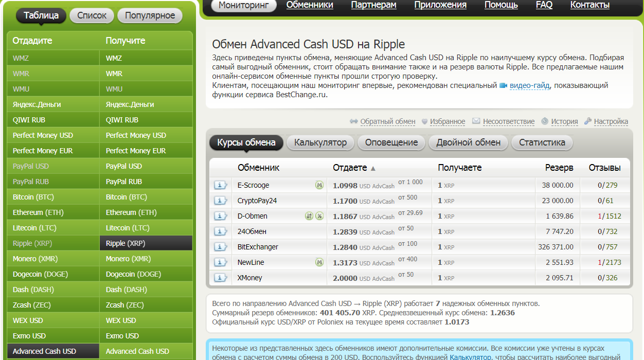The image size is (644, 360).
Task: Open the Контакты menu item
Action: pos(590,5)
